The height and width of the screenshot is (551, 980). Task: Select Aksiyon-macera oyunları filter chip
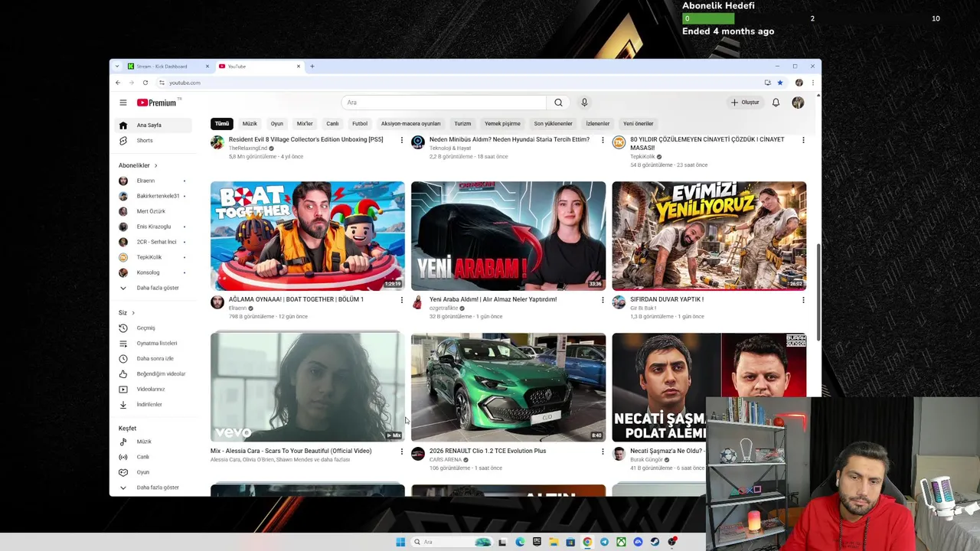pyautogui.click(x=410, y=124)
